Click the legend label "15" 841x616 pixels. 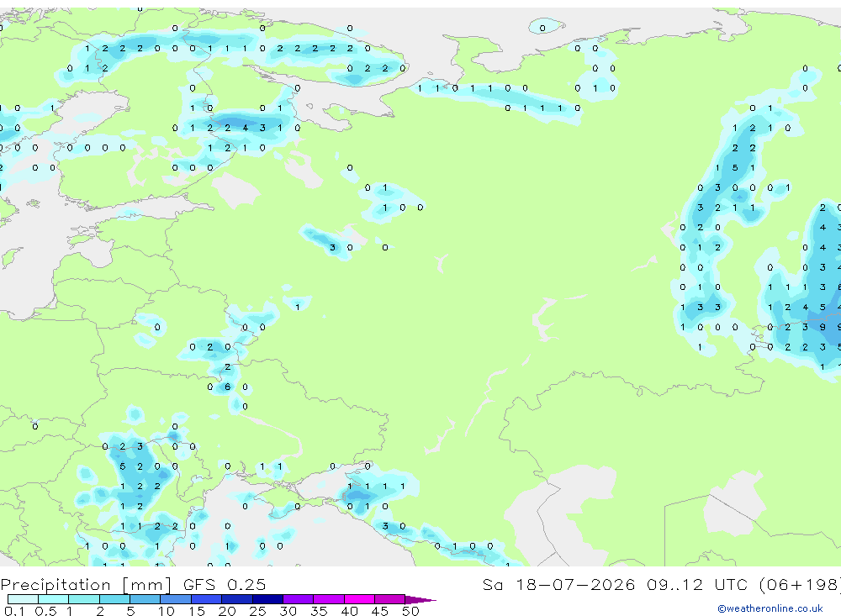point(197,611)
